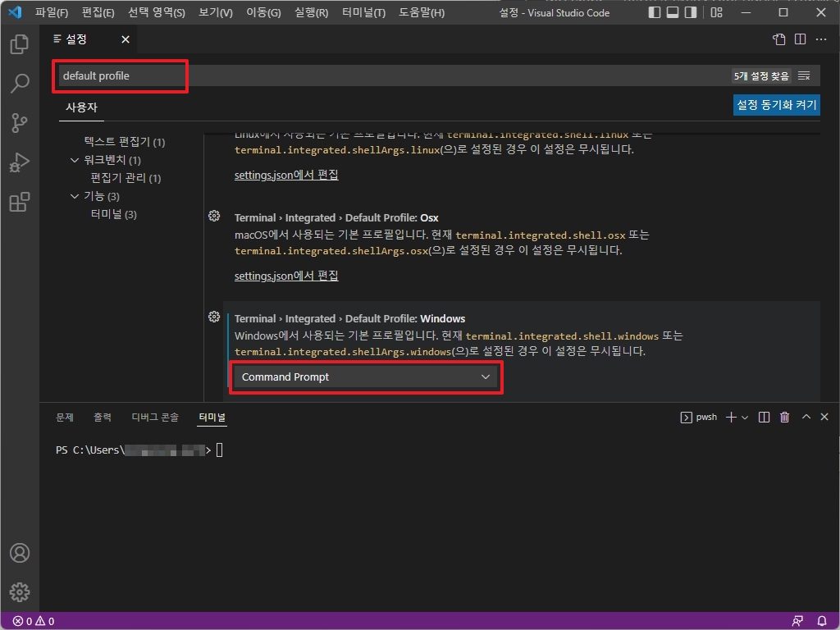Switch to the 문제 panel tab

[x=65, y=417]
